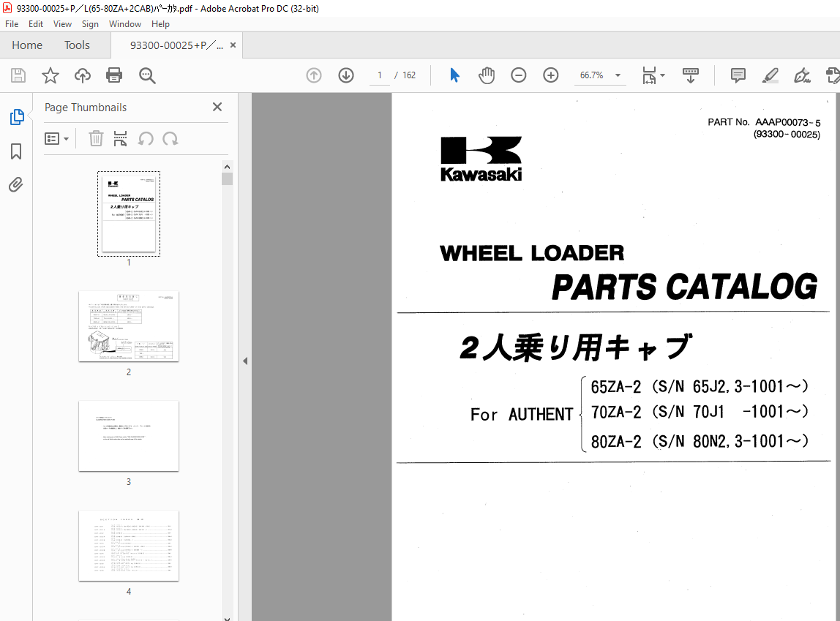Rotate page counterclockwise
Image resolution: width=840 pixels, height=621 pixels.
146,139
